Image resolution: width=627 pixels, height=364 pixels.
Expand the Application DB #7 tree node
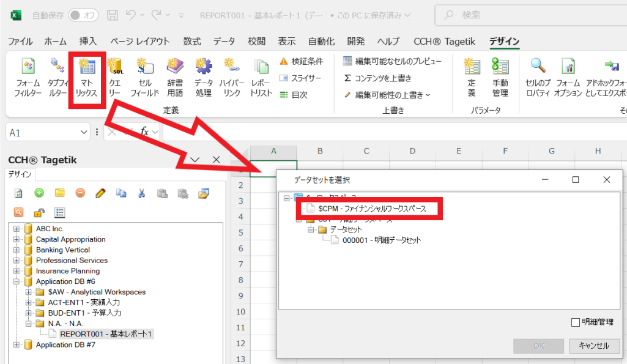17,345
